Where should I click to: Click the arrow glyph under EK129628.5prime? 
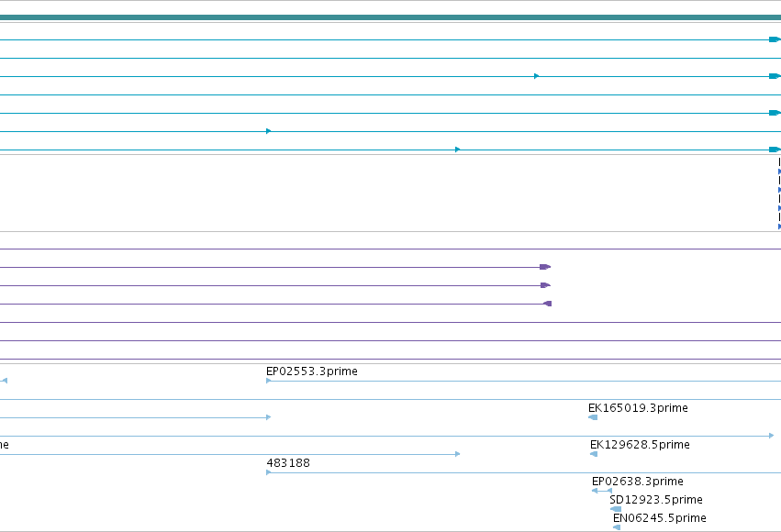click(594, 454)
